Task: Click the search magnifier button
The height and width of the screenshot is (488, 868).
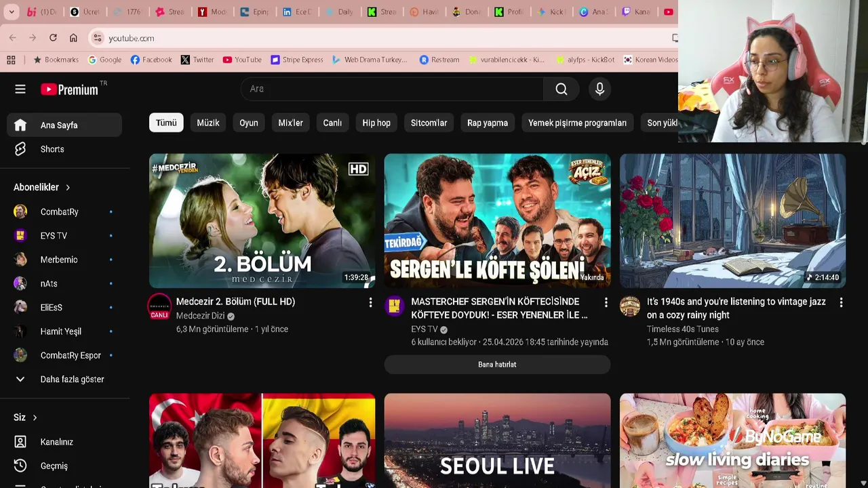Action: click(561, 89)
